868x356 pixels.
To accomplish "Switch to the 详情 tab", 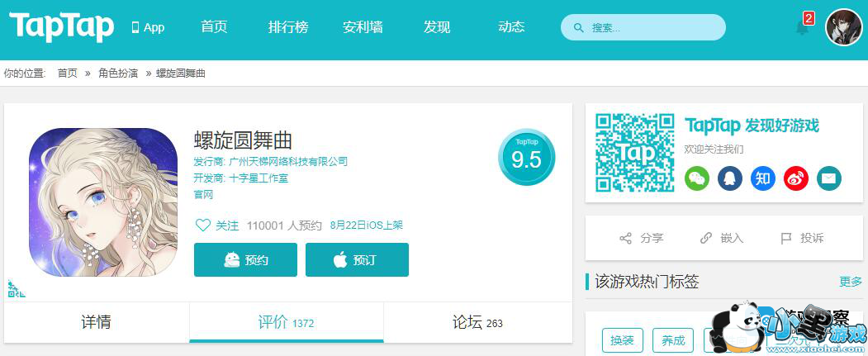I will tap(97, 322).
